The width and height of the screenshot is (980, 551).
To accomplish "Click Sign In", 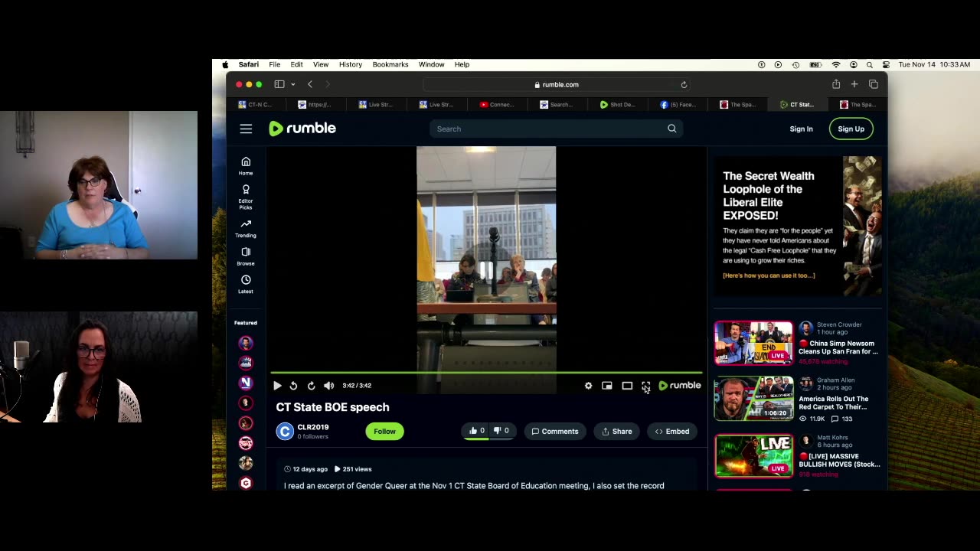I will tap(801, 129).
